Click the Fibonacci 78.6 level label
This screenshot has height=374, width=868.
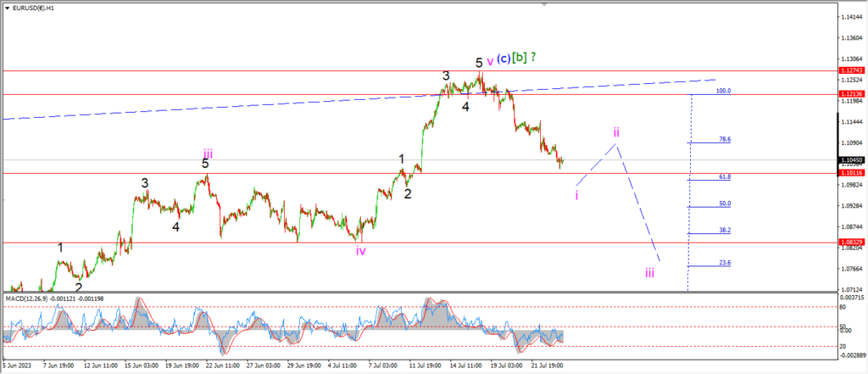(x=725, y=140)
